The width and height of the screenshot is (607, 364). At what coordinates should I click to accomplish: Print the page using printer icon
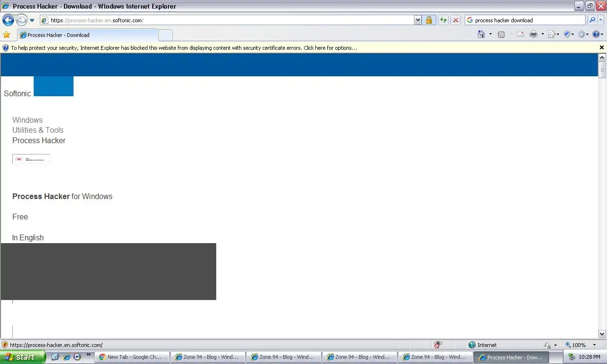pos(533,34)
